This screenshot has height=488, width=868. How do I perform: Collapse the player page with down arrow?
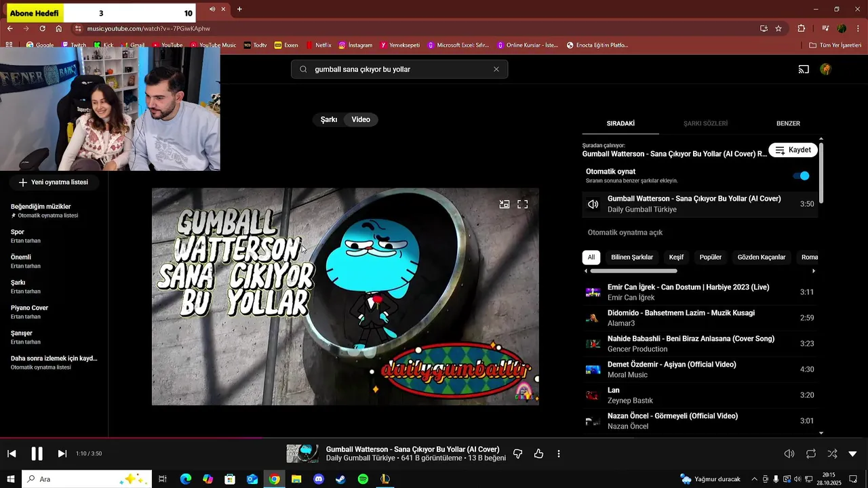853,453
